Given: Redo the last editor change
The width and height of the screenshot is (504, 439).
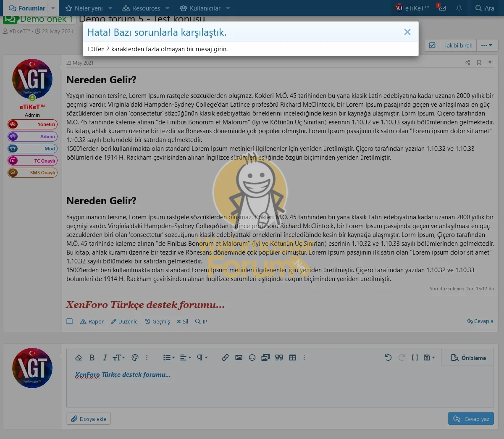Looking at the screenshot, I should 402,358.
